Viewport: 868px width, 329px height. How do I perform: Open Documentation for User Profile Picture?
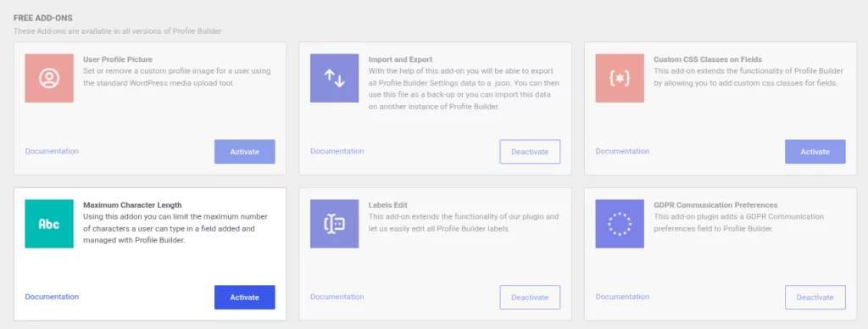(x=52, y=151)
